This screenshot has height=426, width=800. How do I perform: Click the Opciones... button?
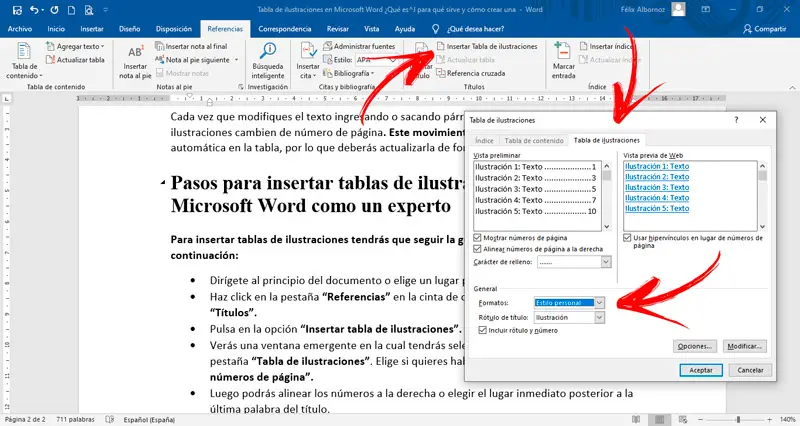(694, 346)
